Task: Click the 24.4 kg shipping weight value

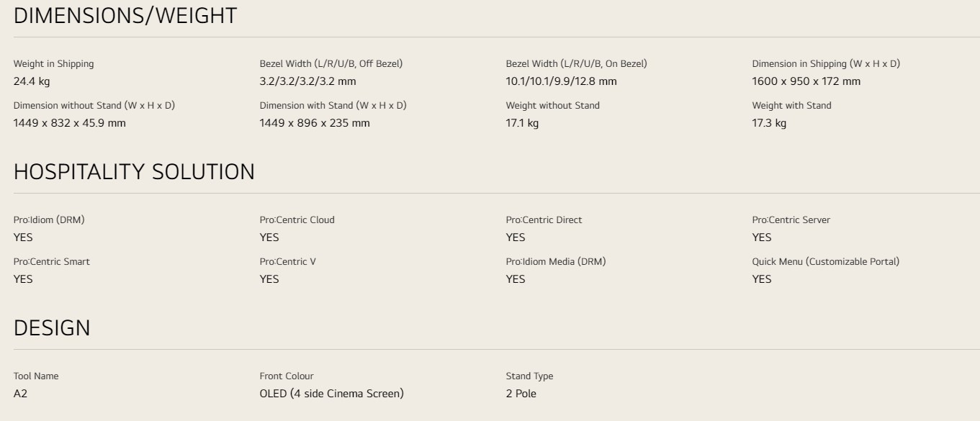Action: tap(32, 81)
